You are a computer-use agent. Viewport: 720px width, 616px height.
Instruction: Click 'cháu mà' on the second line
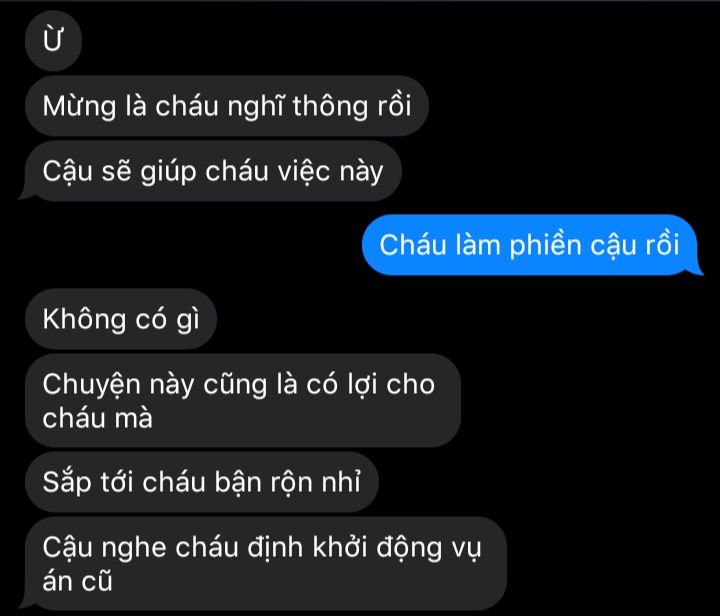coord(97,419)
